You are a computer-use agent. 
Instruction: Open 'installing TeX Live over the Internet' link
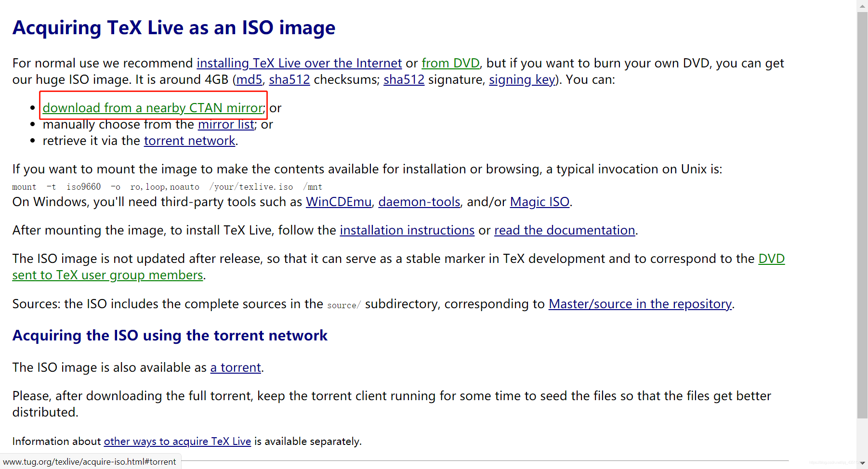(299, 63)
